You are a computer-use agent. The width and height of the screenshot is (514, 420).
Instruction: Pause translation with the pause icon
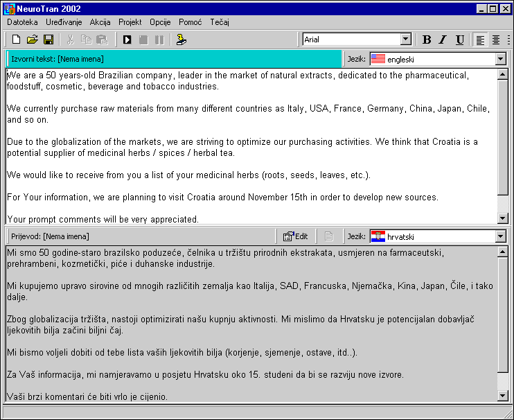(159, 40)
